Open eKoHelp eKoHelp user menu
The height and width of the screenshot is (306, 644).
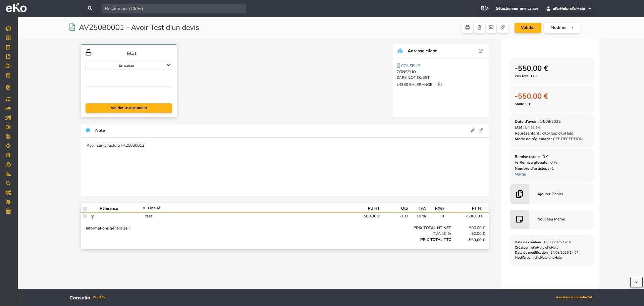(569, 8)
